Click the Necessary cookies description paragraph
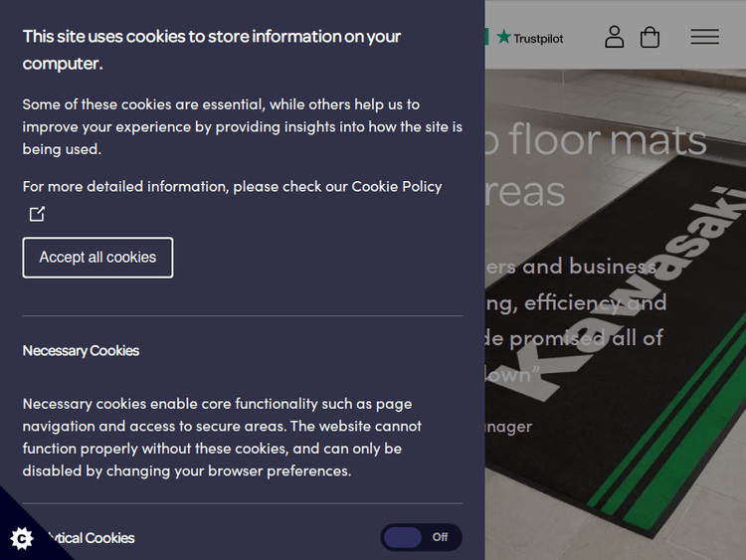This screenshot has width=746, height=560. 222,437
